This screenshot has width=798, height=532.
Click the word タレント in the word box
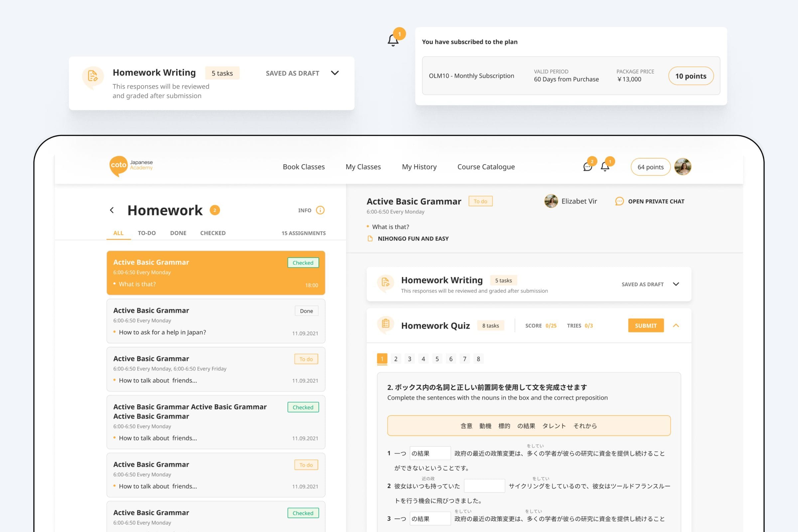coord(554,426)
